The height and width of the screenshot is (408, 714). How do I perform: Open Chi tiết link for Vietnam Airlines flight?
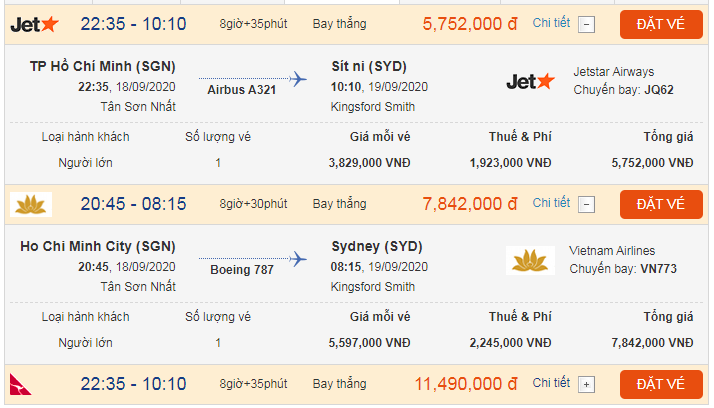click(551, 203)
